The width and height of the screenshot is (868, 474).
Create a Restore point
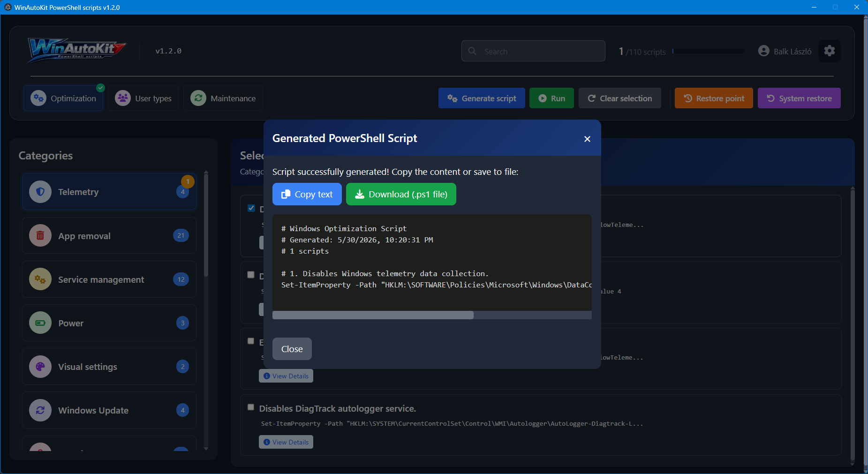click(x=714, y=98)
